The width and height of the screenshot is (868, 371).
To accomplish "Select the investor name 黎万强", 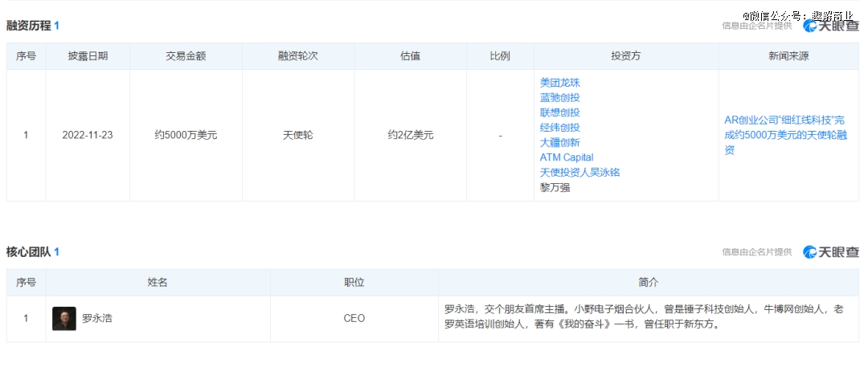I will click(555, 187).
